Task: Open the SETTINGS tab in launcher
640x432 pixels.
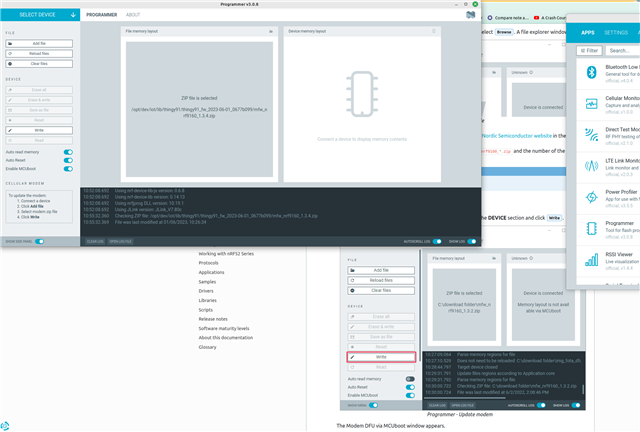Action: (616, 33)
